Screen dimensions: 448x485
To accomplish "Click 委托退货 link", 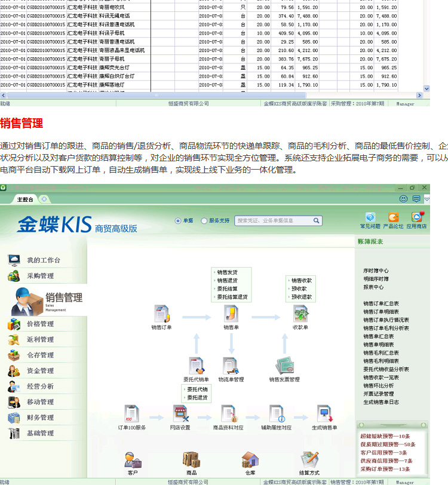I will 197,398.
